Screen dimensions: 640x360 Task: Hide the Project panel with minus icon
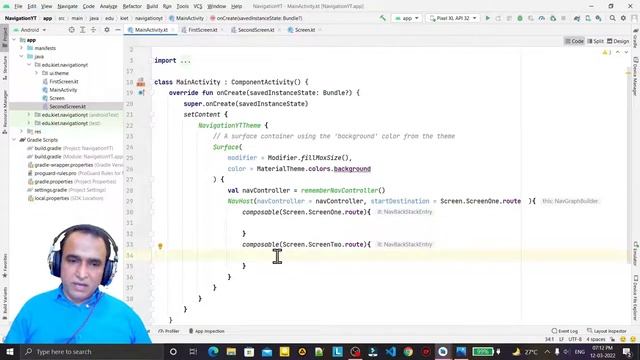[118, 30]
